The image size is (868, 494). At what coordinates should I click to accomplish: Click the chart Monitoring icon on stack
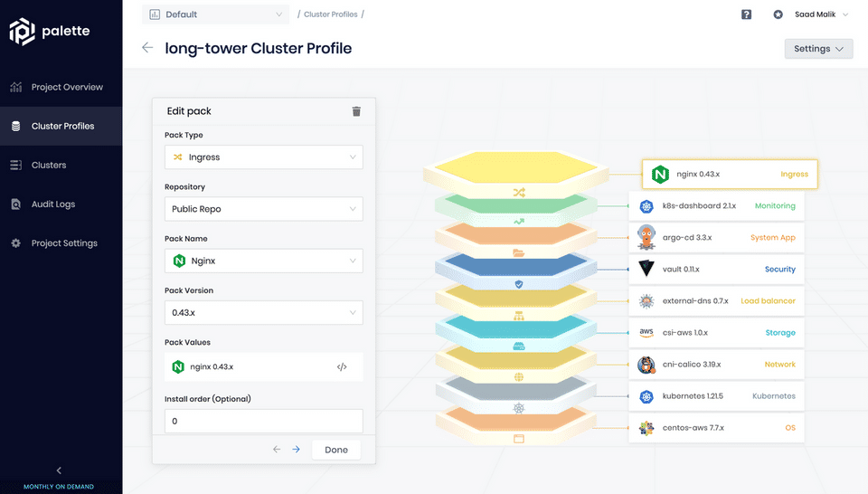tap(519, 222)
